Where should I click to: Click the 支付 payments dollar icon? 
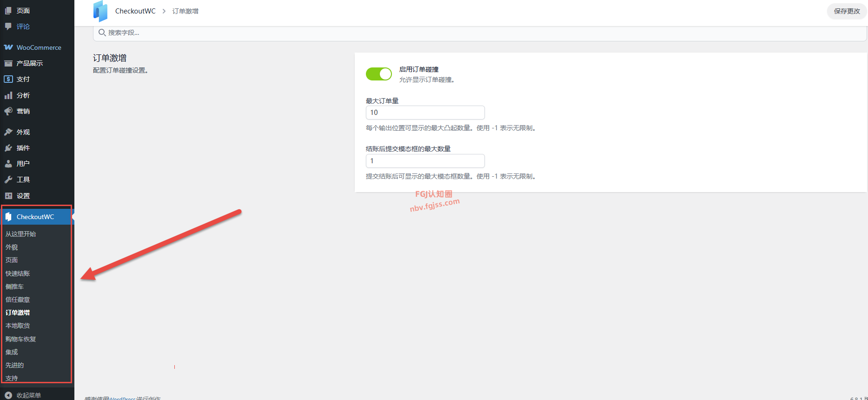(8, 79)
